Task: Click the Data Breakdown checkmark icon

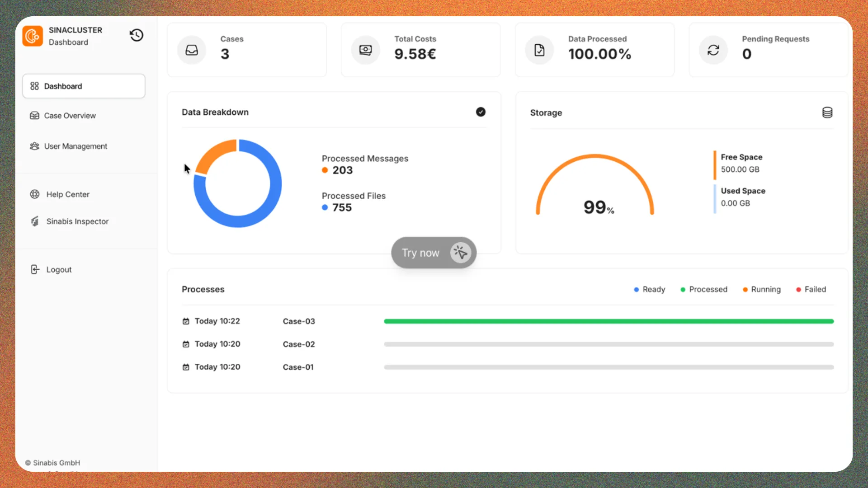Action: [481, 112]
